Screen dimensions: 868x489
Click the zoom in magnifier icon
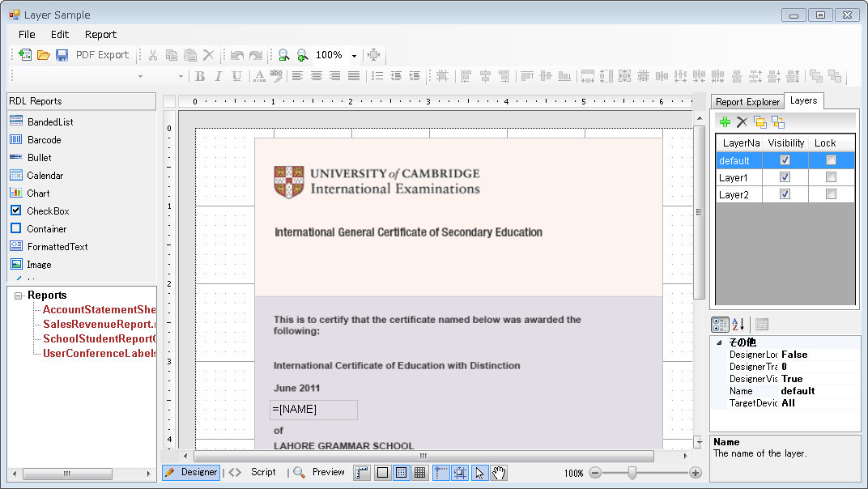[x=302, y=55]
